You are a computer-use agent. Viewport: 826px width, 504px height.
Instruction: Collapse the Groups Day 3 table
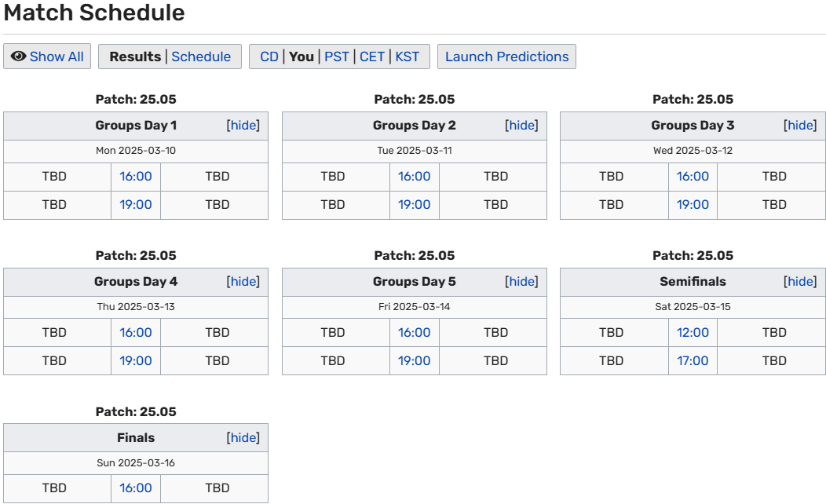(800, 126)
